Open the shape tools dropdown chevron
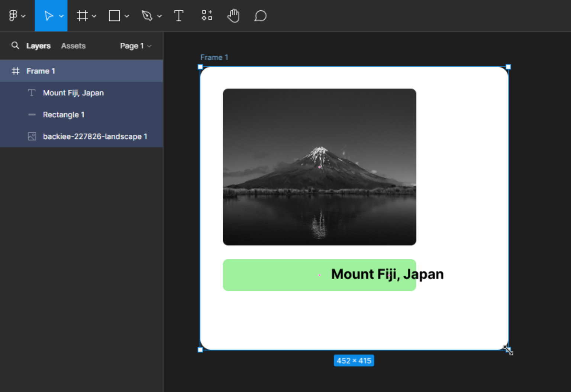The height and width of the screenshot is (392, 571). pyautogui.click(x=127, y=16)
